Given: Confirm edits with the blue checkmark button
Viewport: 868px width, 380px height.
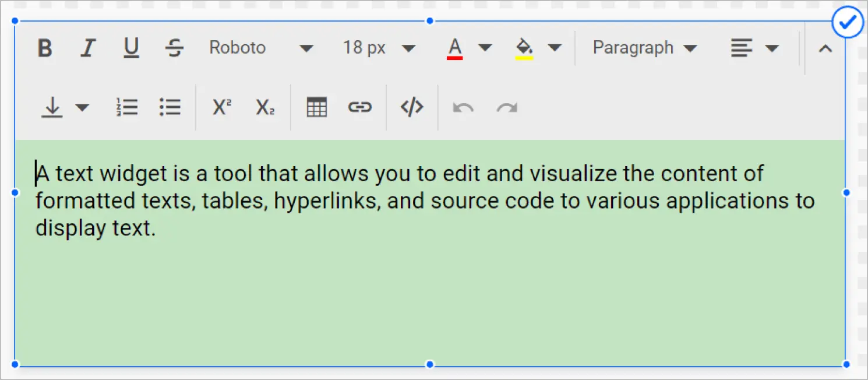Looking at the screenshot, I should tap(848, 23).
